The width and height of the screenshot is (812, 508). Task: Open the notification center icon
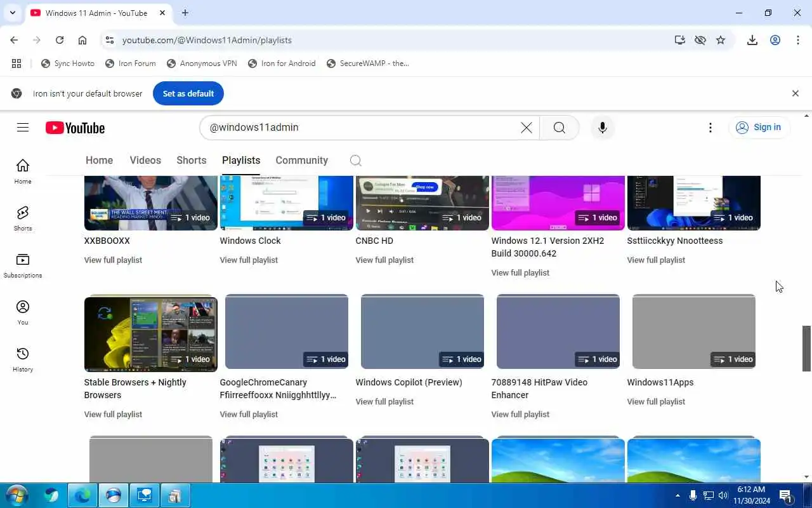pos(785,495)
